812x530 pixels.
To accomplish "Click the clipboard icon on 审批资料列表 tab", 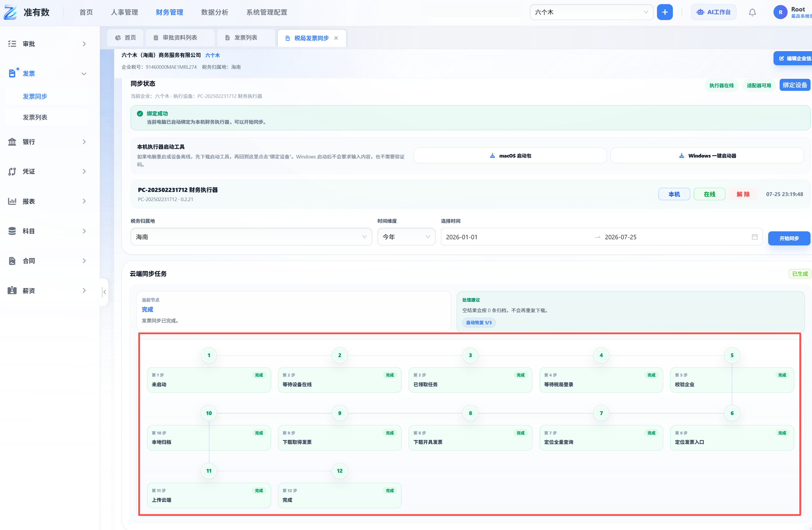I will [156, 38].
